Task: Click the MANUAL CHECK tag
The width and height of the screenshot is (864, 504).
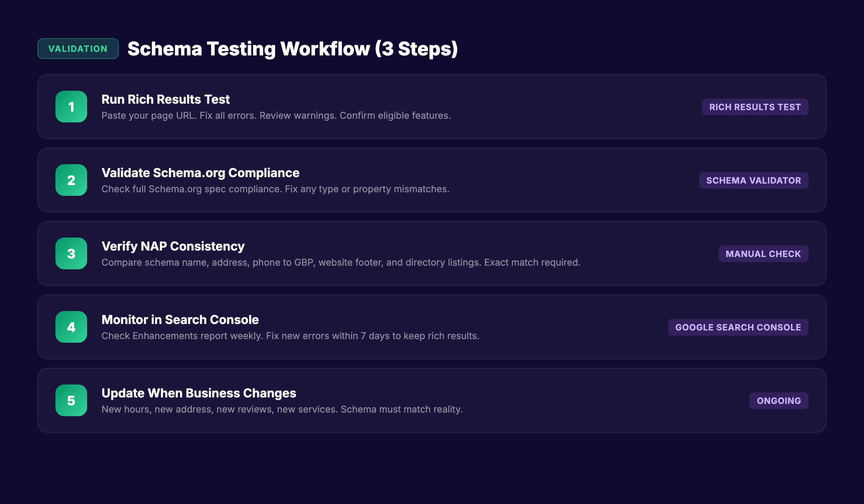Action: pos(763,254)
